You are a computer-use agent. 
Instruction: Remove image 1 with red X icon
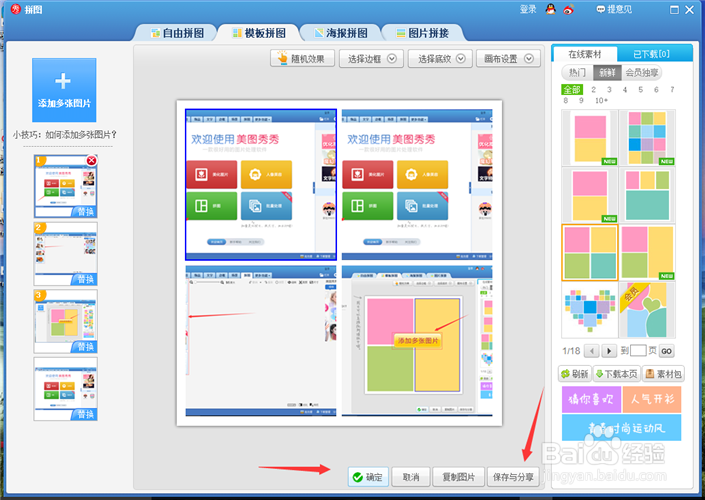[x=91, y=161]
